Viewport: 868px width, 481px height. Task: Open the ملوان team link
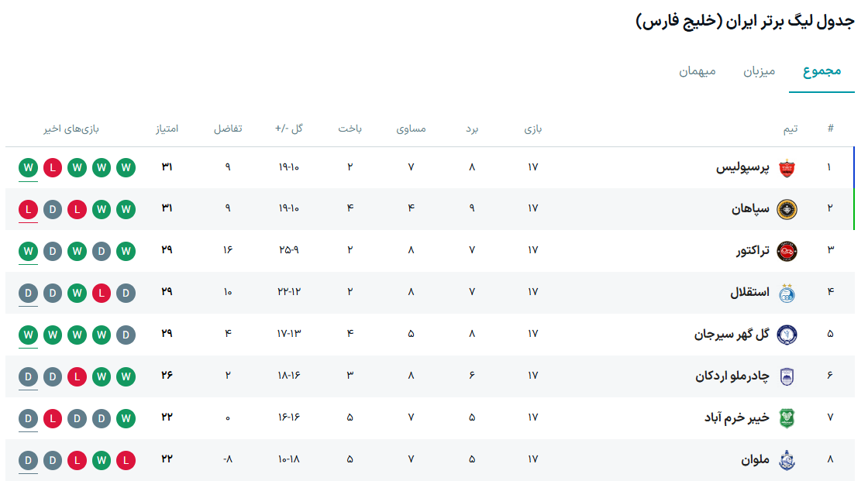tap(755, 459)
